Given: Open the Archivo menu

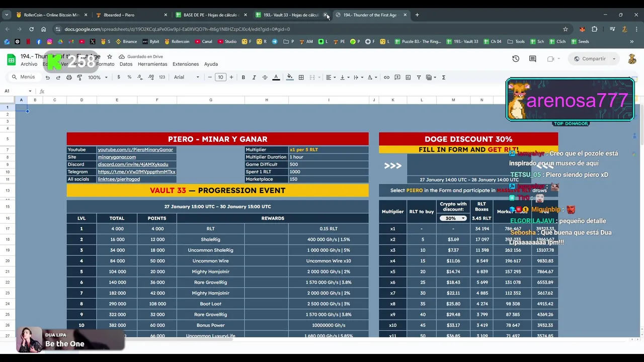Looking at the screenshot, I should click(29, 64).
